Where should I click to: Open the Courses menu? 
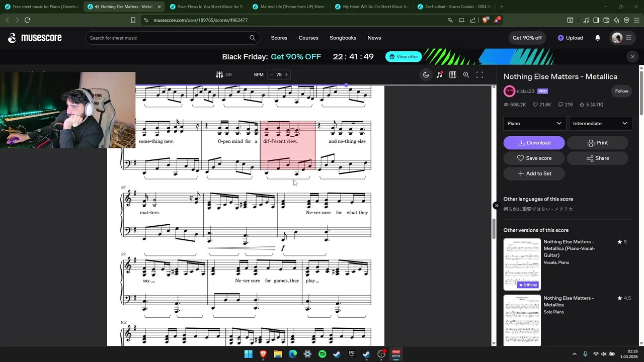click(308, 38)
